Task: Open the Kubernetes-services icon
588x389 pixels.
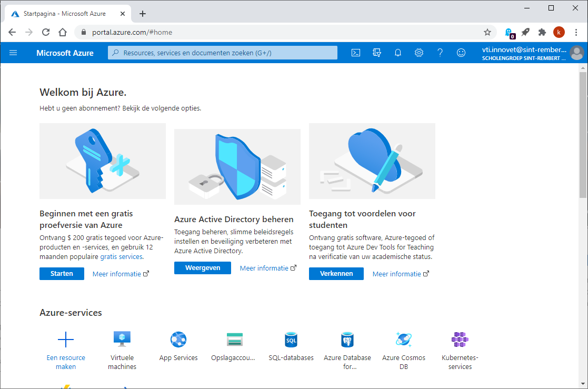Action: point(460,340)
